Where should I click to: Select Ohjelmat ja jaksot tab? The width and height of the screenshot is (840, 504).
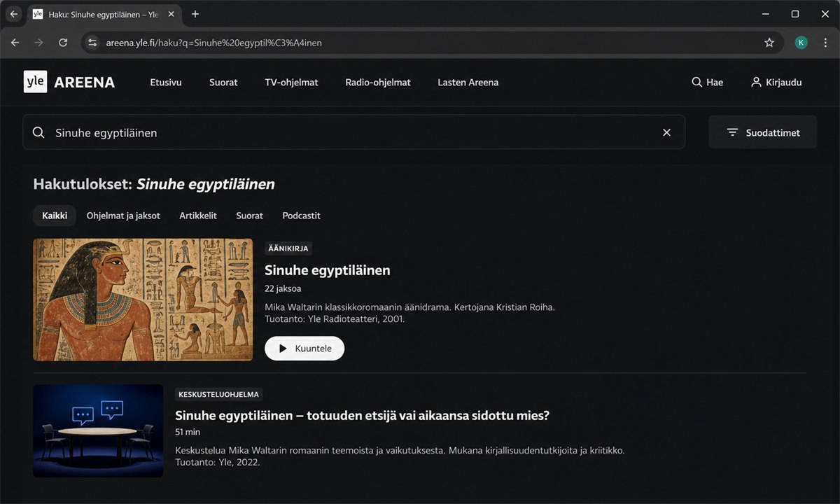(123, 216)
